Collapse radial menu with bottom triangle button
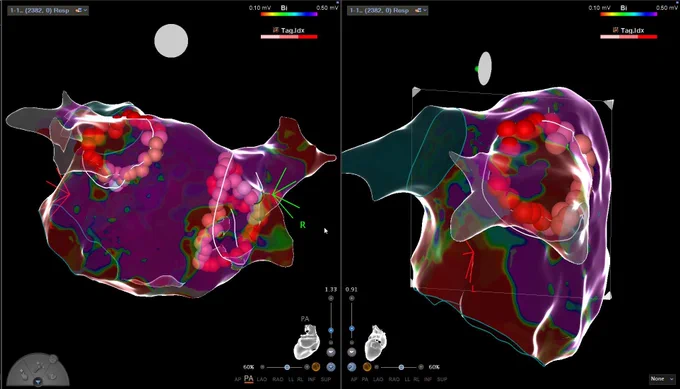Image resolution: width=680 pixels, height=389 pixels. (38, 382)
